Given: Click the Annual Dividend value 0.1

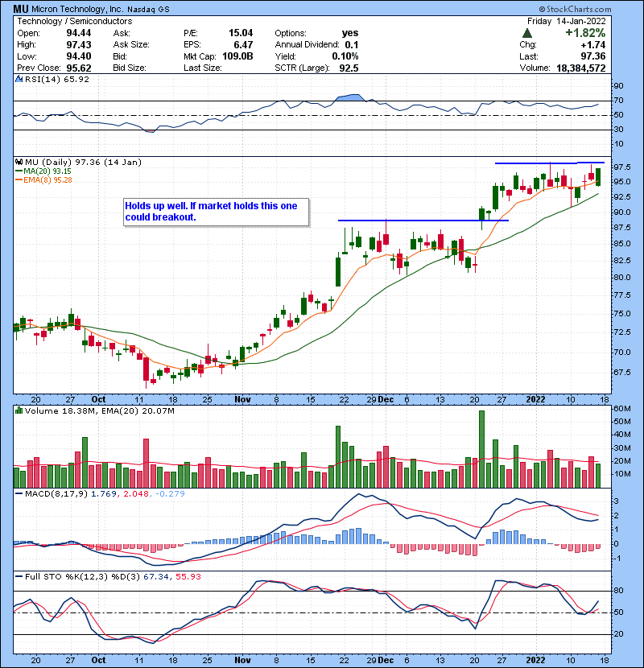Looking at the screenshot, I should point(352,45).
